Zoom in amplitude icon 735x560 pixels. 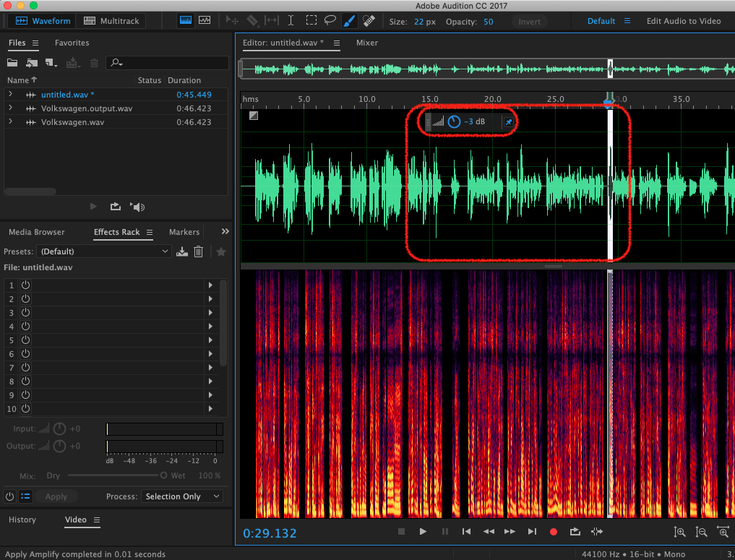tap(679, 532)
